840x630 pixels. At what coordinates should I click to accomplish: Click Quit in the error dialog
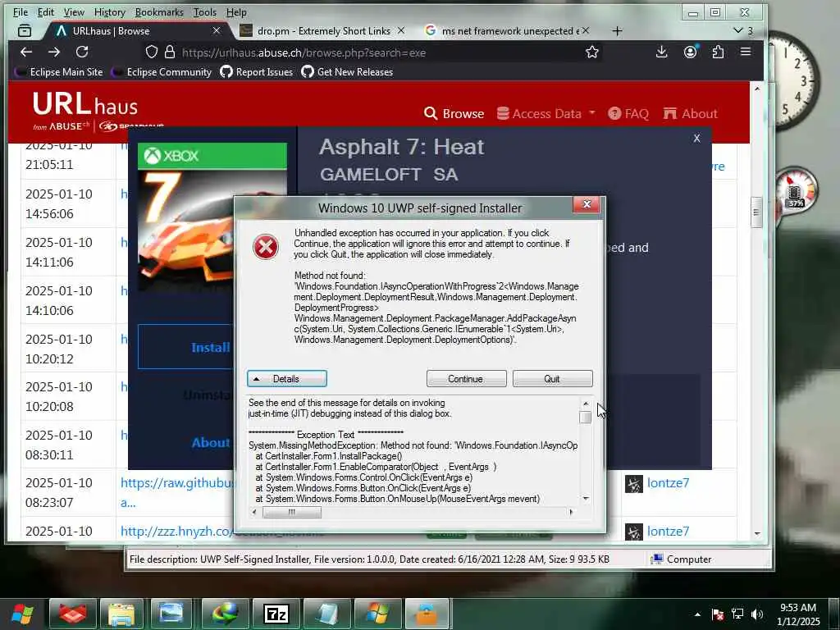click(x=552, y=379)
